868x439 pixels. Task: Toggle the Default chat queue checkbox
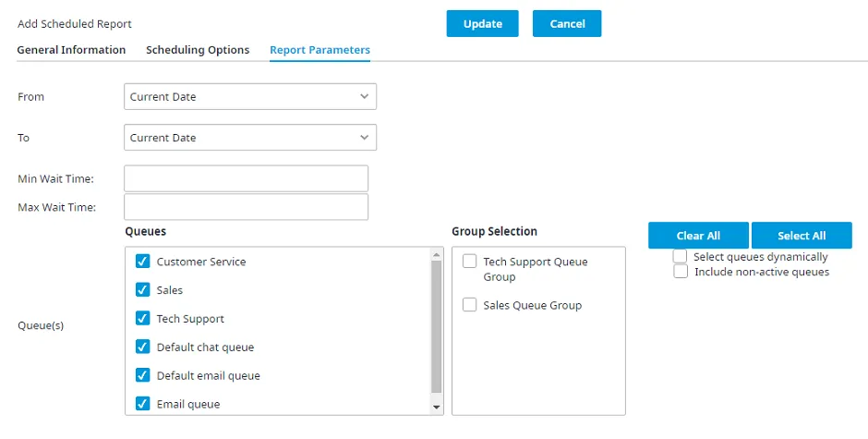(143, 347)
